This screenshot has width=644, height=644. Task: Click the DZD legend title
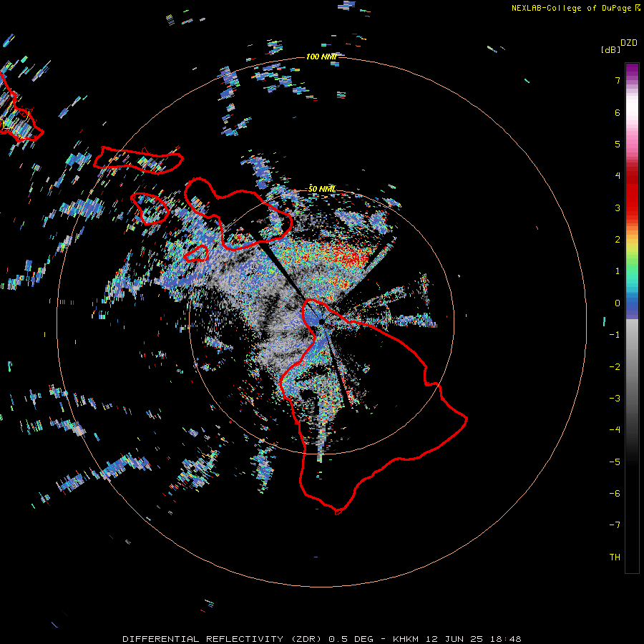tap(629, 43)
